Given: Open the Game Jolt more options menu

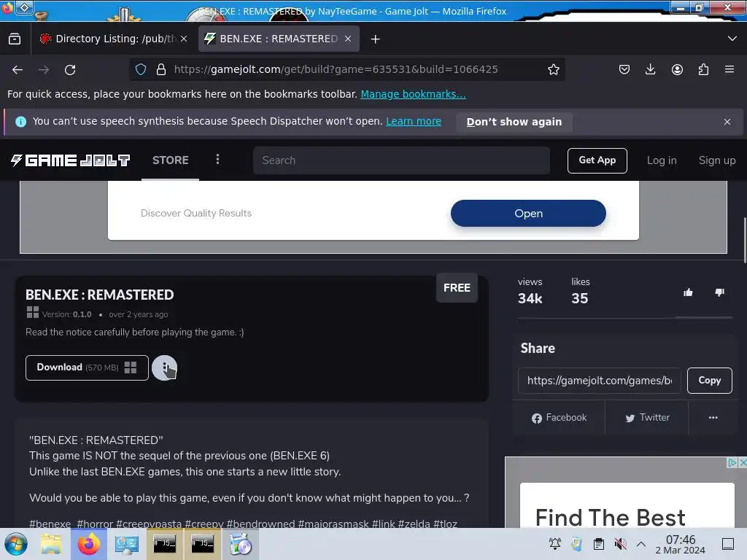Looking at the screenshot, I should pos(217,159).
